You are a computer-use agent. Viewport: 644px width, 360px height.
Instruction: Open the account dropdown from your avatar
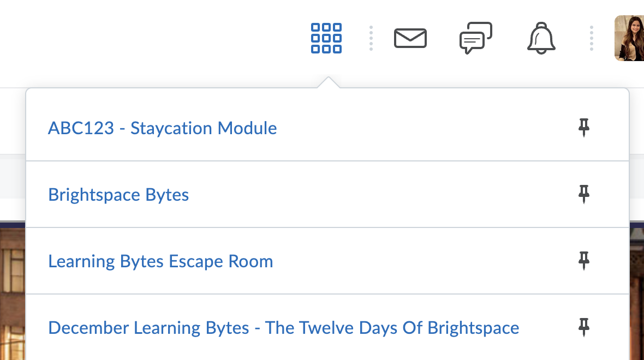click(631, 38)
